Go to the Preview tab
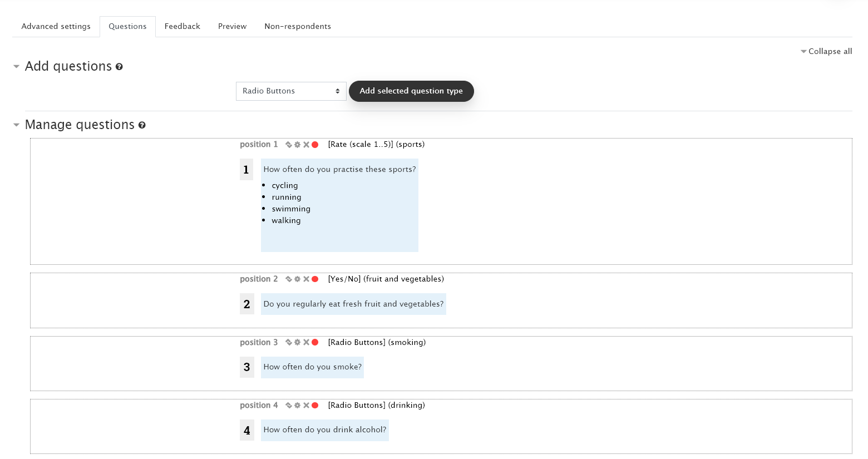The width and height of the screenshot is (868, 459). [232, 27]
